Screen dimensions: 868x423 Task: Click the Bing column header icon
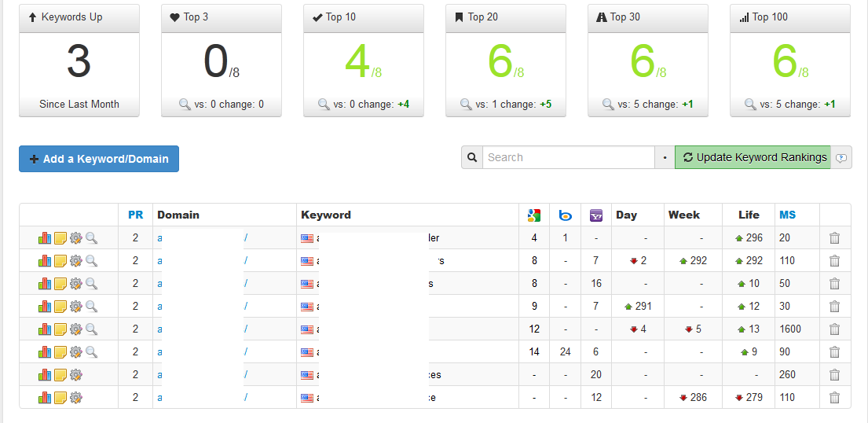(x=566, y=215)
